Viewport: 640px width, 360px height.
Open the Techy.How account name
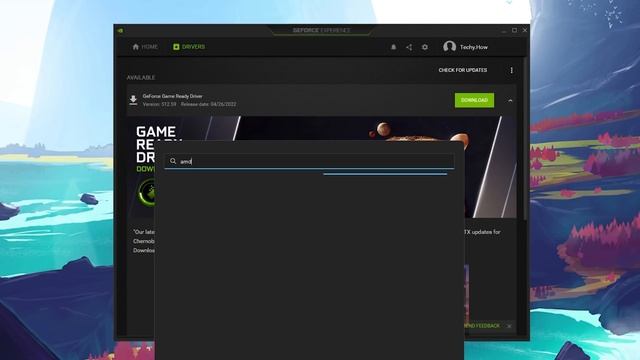coord(474,47)
